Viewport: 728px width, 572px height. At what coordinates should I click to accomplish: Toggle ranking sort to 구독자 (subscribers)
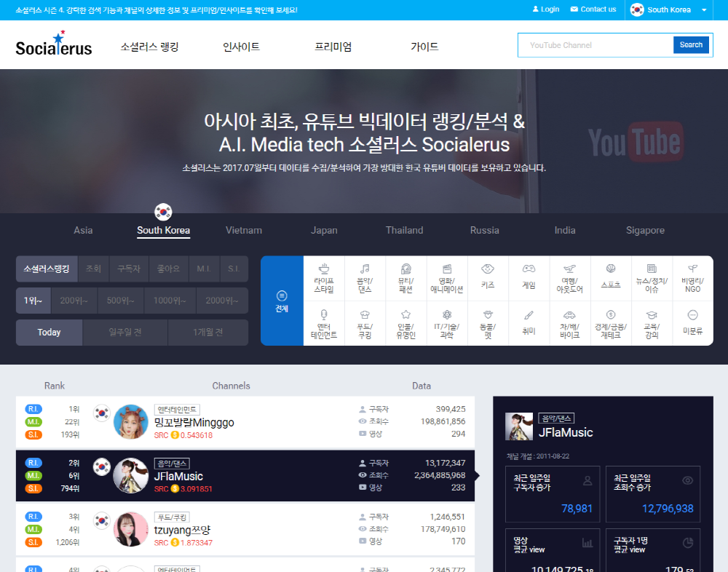pyautogui.click(x=130, y=269)
